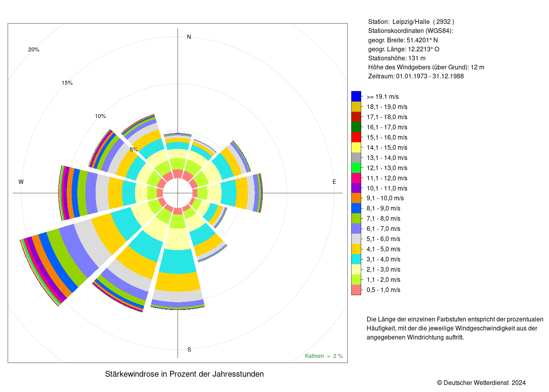The image size is (549, 392).
Task: Select the 'Stärkewindrose in Prozent der Jahresstunden' title
Action: pos(184,374)
